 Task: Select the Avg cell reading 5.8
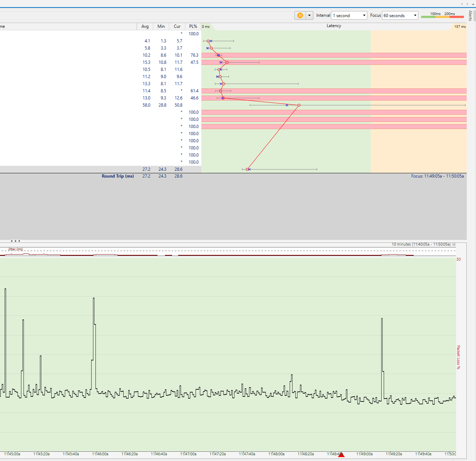click(147, 48)
